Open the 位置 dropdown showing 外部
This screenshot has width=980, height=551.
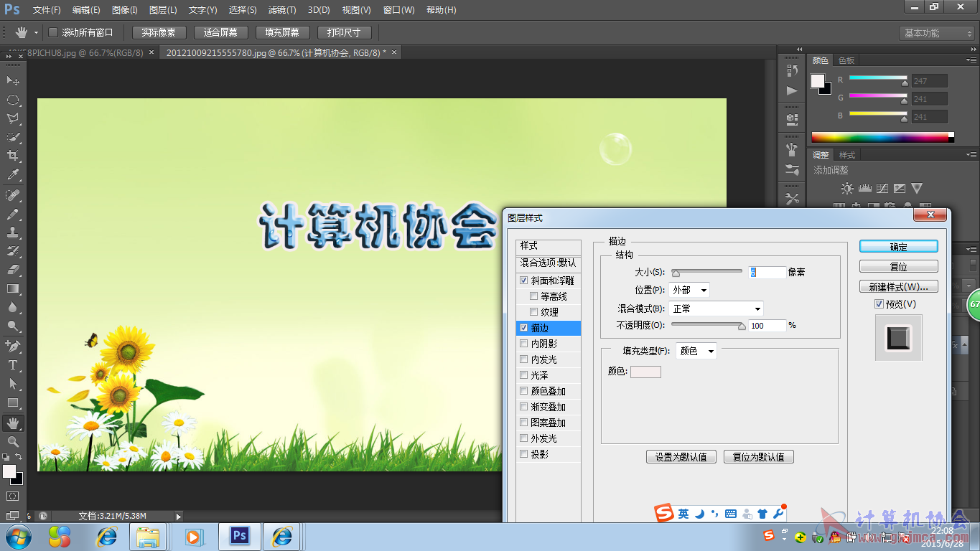coord(689,290)
